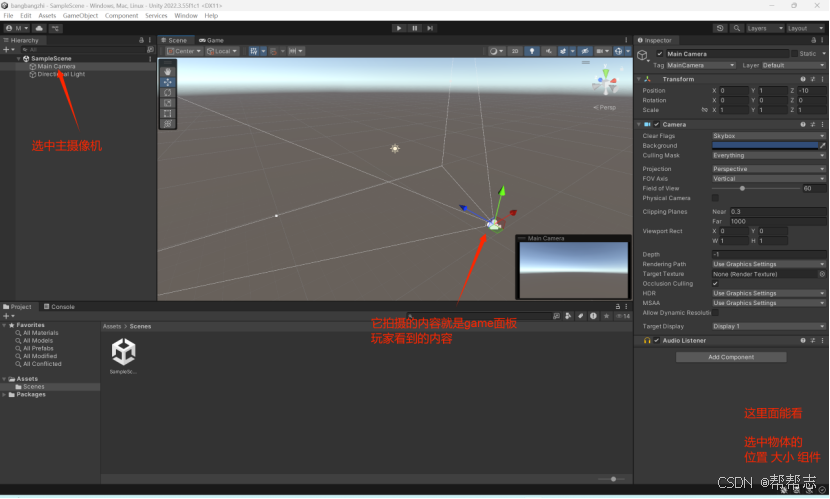Select the Rotate tool
Image resolution: width=830 pixels, height=499 pixels.
(168, 93)
